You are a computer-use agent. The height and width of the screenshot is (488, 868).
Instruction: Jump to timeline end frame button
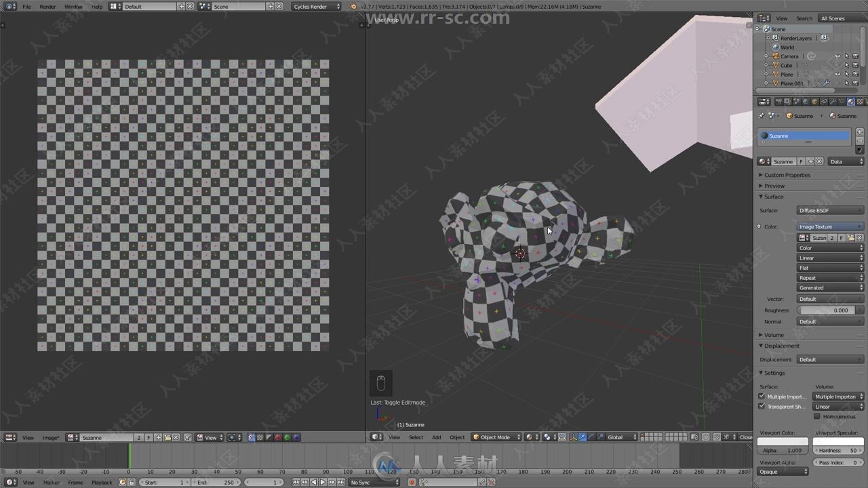pyautogui.click(x=341, y=483)
